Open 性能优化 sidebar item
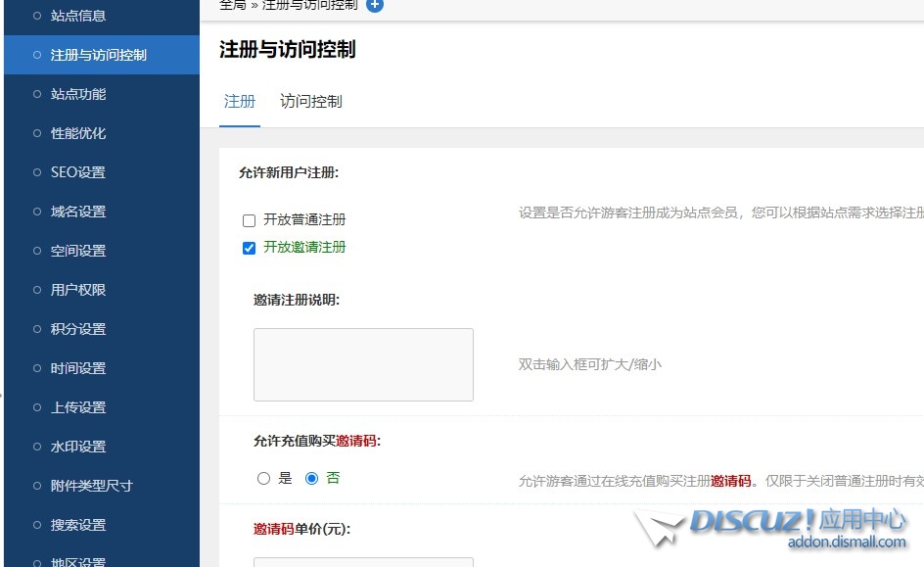 coord(78,133)
